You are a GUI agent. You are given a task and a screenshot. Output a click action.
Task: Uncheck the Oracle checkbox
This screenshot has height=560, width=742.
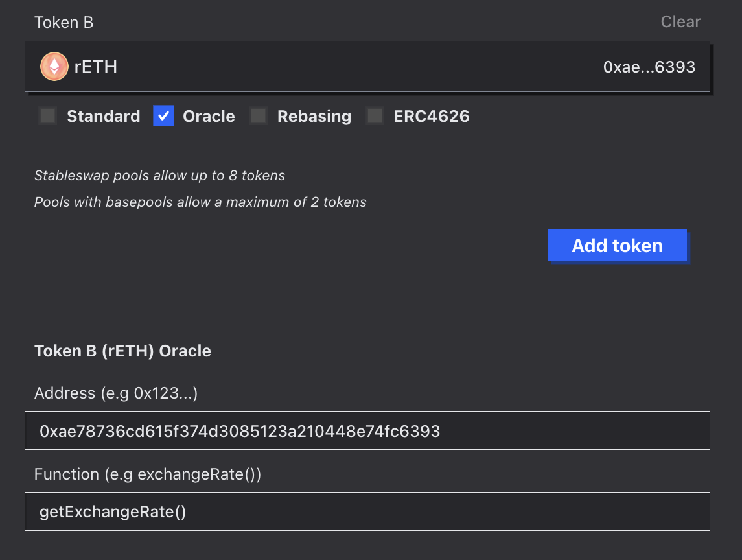point(164,116)
